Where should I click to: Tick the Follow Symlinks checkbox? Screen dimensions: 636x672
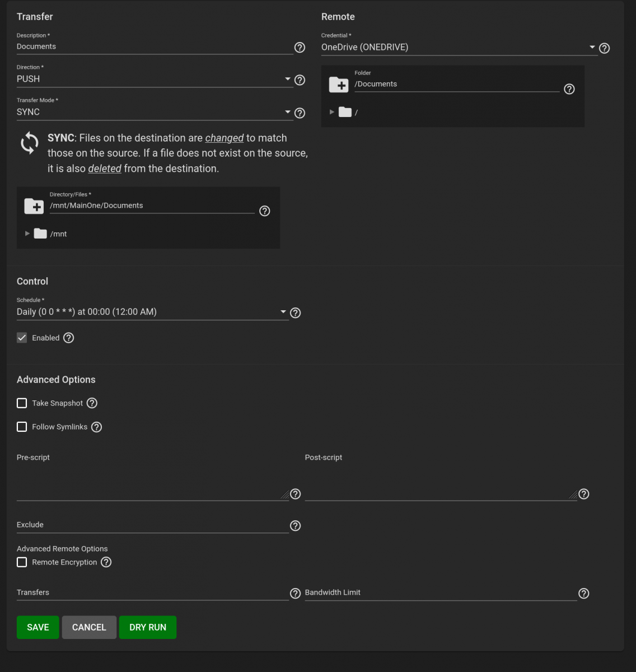point(22,427)
